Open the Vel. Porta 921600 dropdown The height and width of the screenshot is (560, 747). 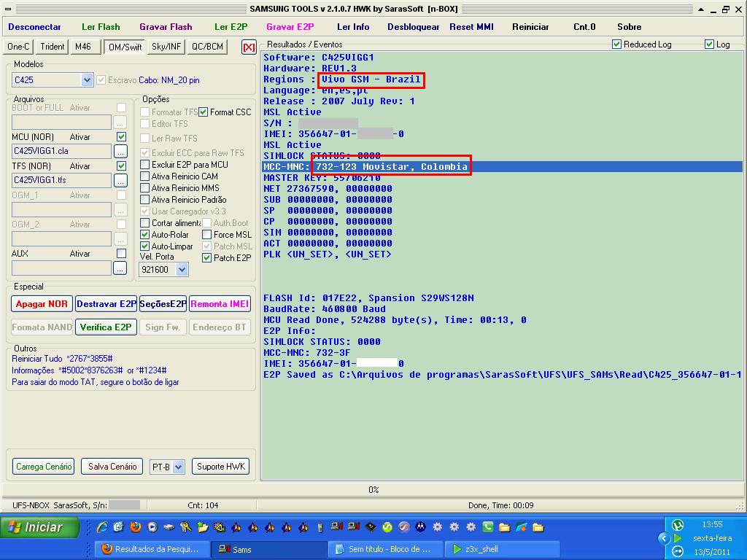pos(182,270)
